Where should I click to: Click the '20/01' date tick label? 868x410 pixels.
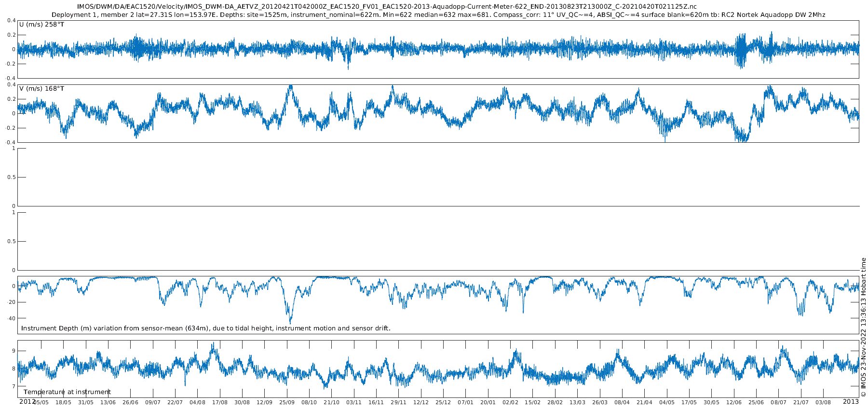coord(488,403)
